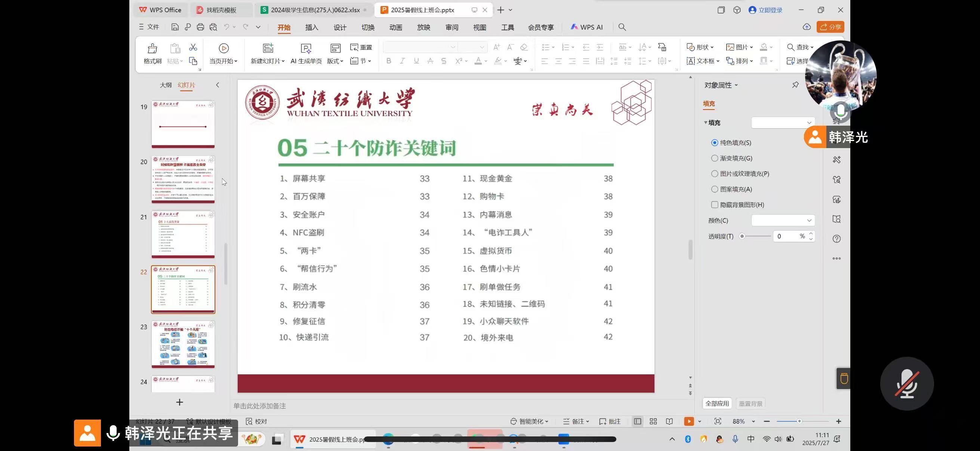This screenshot has height=451, width=980.
Task: Choose the Picture or texture fill option
Action: click(715, 174)
